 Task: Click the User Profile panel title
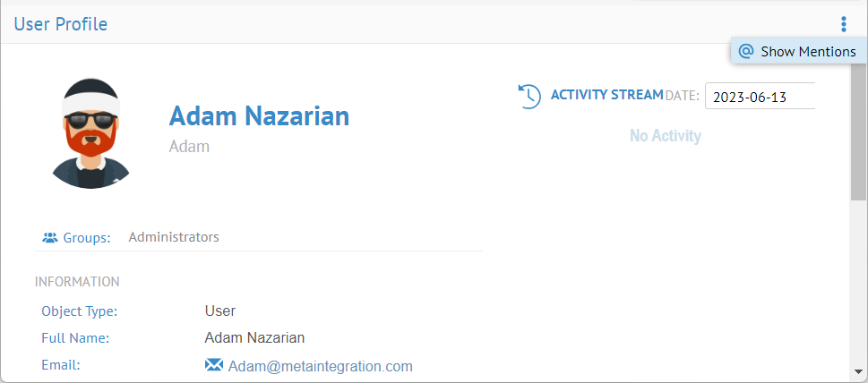point(61,24)
